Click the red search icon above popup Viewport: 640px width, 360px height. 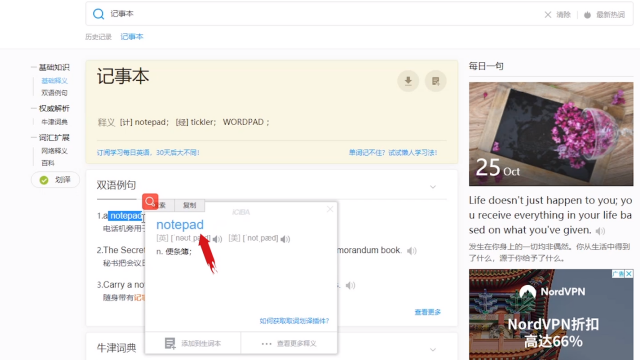pyautogui.click(x=150, y=202)
